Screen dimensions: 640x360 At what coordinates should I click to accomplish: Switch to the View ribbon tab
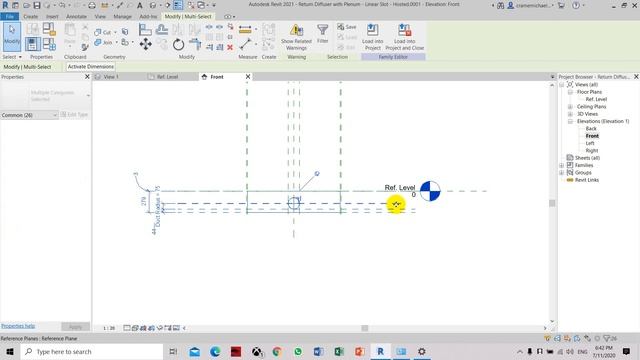[100, 16]
